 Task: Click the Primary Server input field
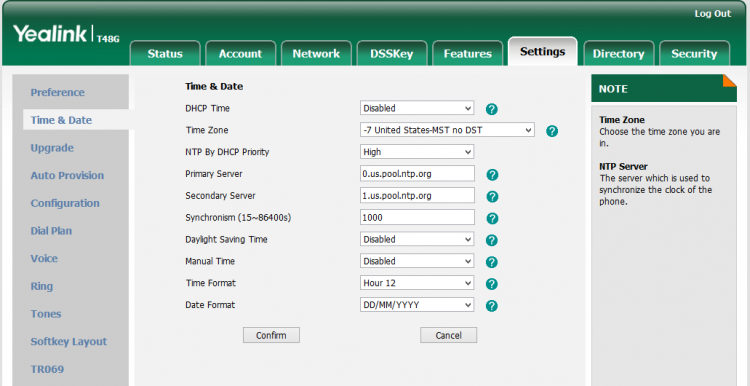point(417,174)
